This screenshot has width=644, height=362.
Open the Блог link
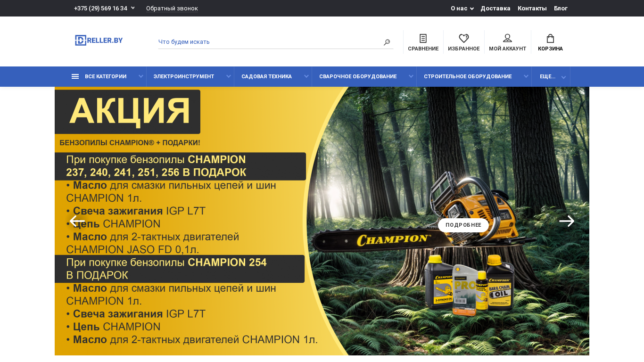(x=561, y=8)
